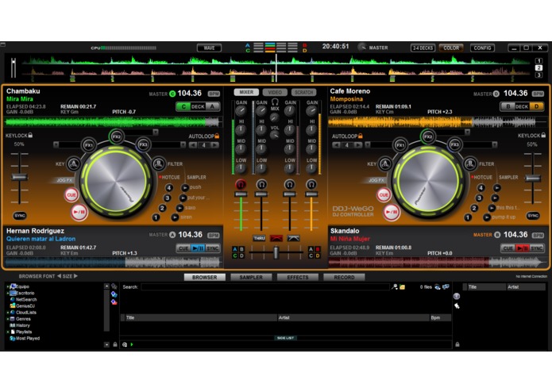Click the left deck pitch slider handle
Image resolution: width=552 pixels, height=392 pixels.
click(19, 177)
